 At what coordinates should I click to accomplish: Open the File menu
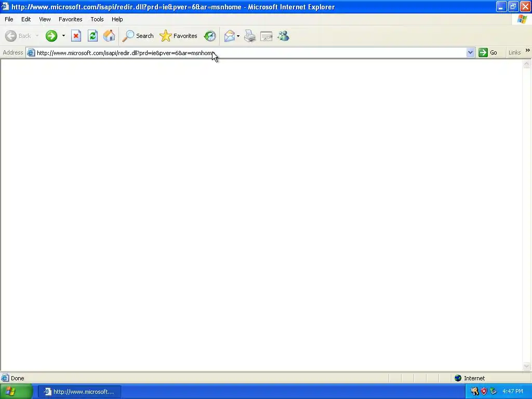tap(9, 19)
